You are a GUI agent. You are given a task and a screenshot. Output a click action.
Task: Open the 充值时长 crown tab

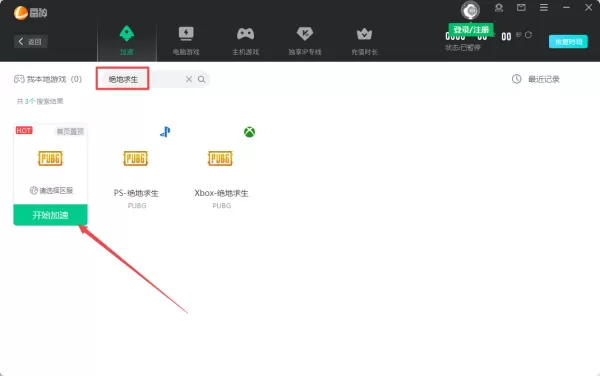364,41
